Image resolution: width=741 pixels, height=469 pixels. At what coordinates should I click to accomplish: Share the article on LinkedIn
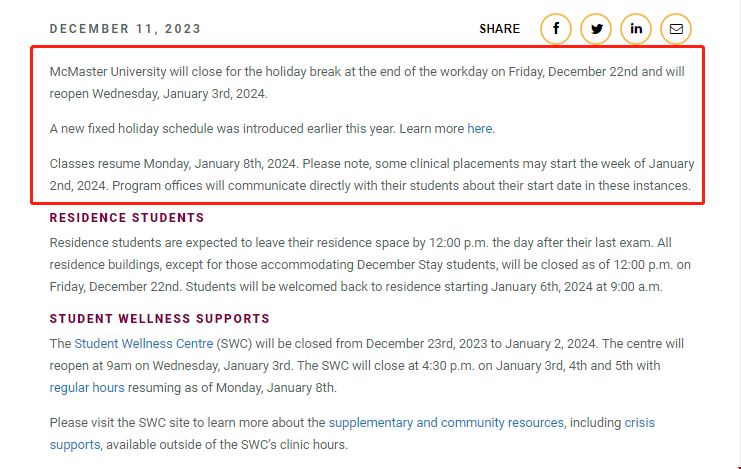click(636, 29)
